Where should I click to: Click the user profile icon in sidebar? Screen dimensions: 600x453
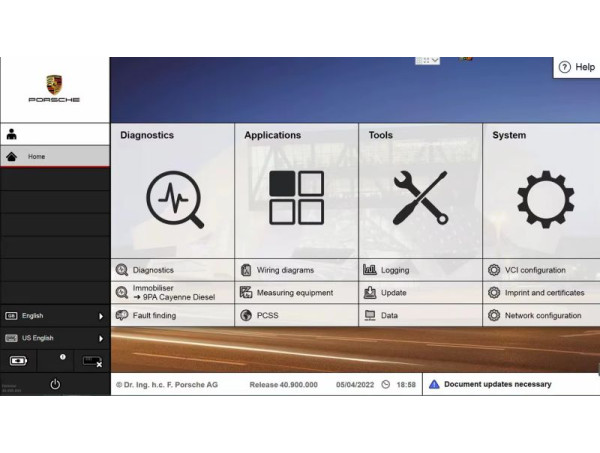coord(12,134)
